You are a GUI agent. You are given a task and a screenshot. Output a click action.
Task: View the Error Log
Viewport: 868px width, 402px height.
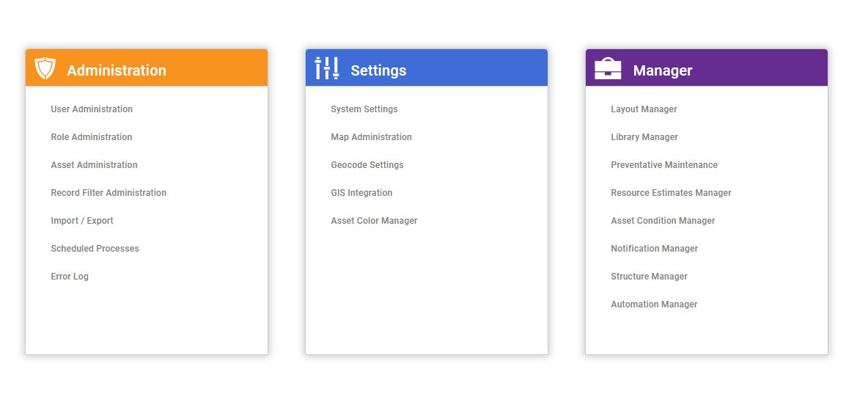70,277
